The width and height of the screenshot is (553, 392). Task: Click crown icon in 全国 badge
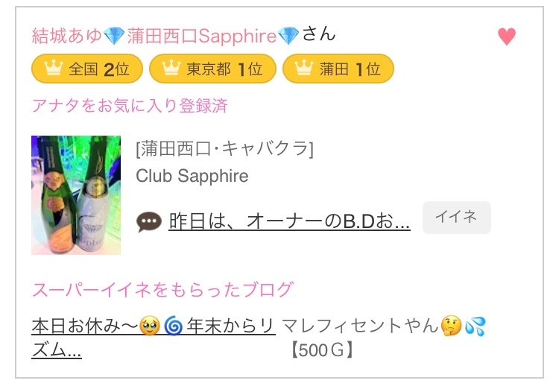54,68
